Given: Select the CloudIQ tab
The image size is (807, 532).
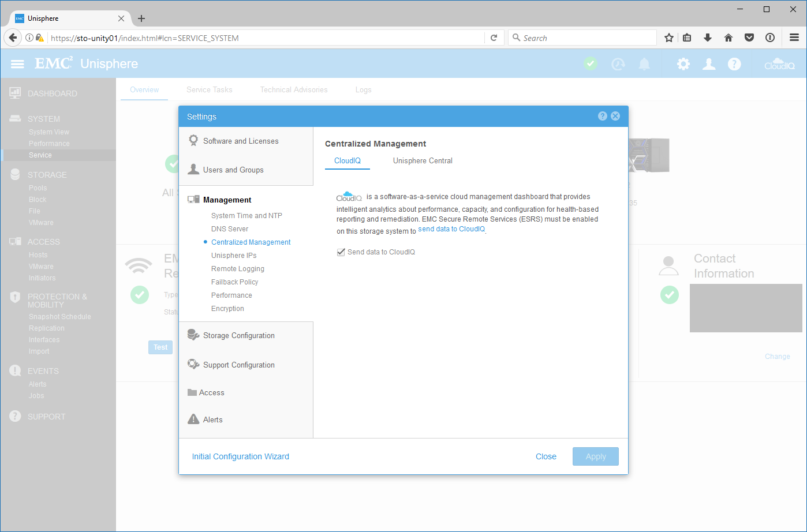Looking at the screenshot, I should (x=347, y=160).
